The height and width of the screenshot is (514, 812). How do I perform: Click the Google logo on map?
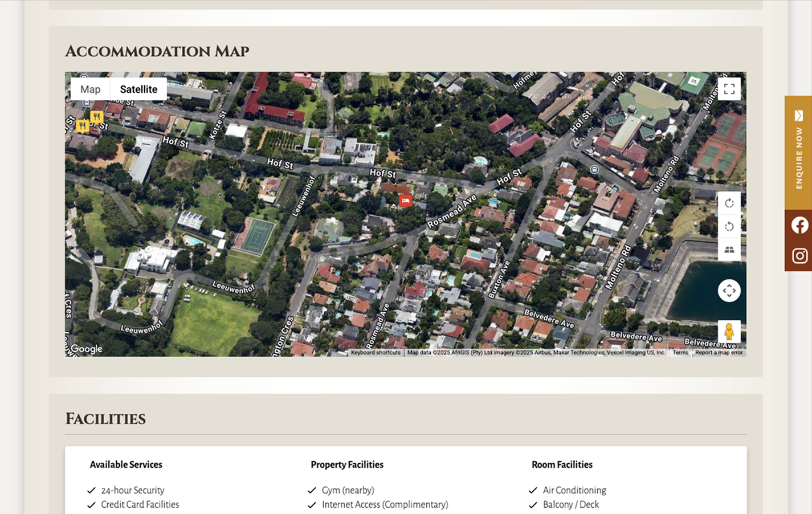tap(87, 349)
